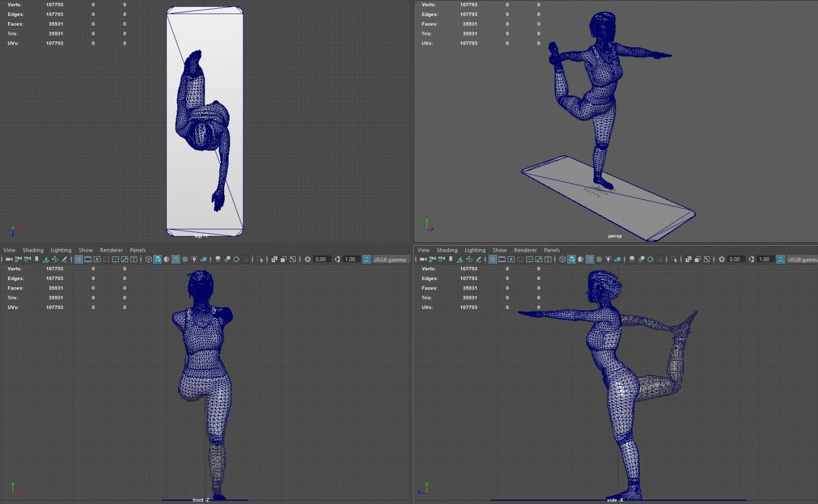Open View menu in front view panel
This screenshot has height=504, width=818.
click(x=9, y=250)
